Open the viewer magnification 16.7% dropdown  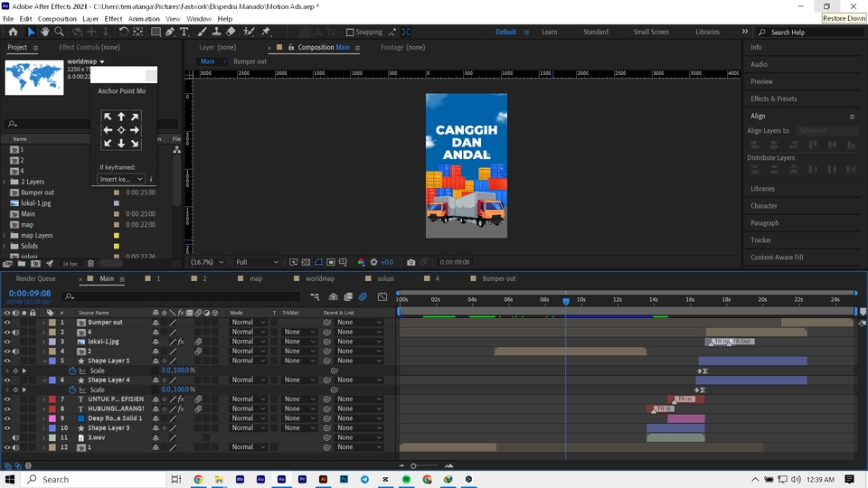tap(208, 262)
